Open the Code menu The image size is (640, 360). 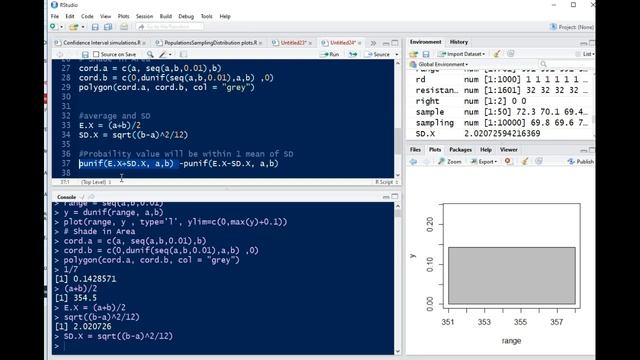click(87, 16)
